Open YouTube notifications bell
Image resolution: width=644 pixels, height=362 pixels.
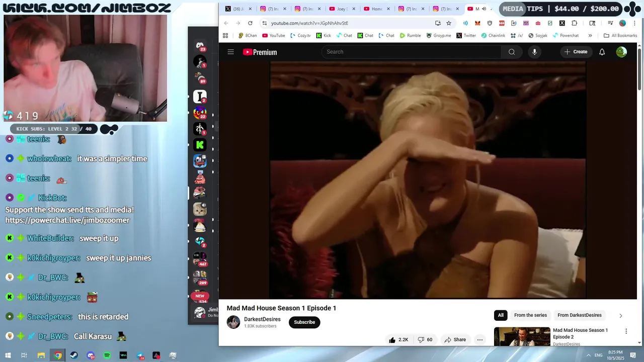click(602, 52)
